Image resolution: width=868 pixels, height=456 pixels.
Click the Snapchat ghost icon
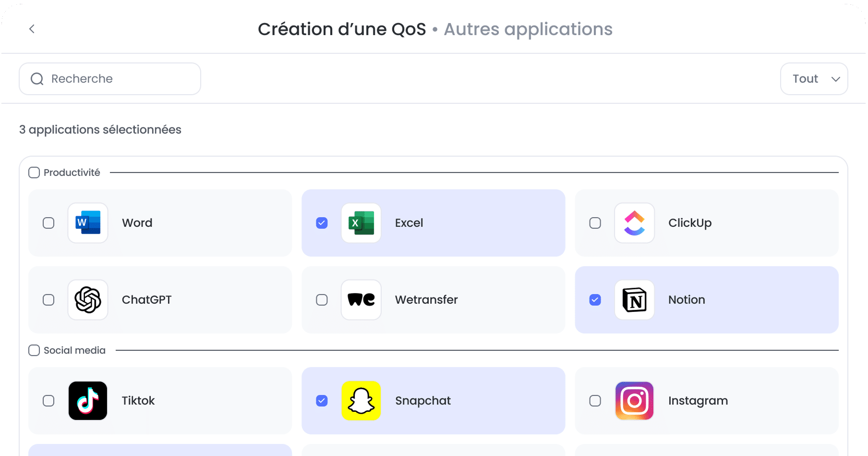pyautogui.click(x=361, y=401)
